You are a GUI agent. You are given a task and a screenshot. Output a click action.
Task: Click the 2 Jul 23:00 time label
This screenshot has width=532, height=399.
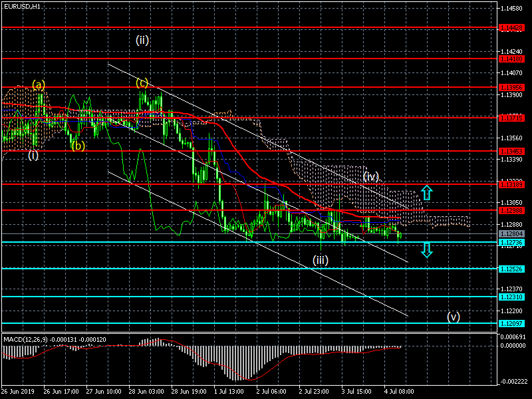tap(314, 392)
